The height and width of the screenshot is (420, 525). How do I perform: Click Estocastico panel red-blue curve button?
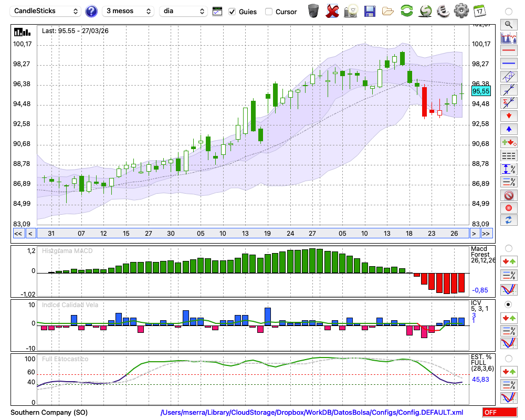509,397
